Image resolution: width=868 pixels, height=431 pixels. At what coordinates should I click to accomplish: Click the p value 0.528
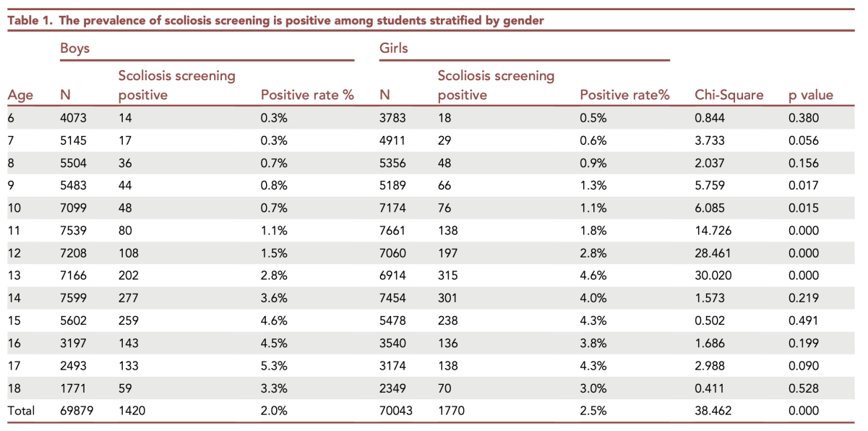[804, 388]
